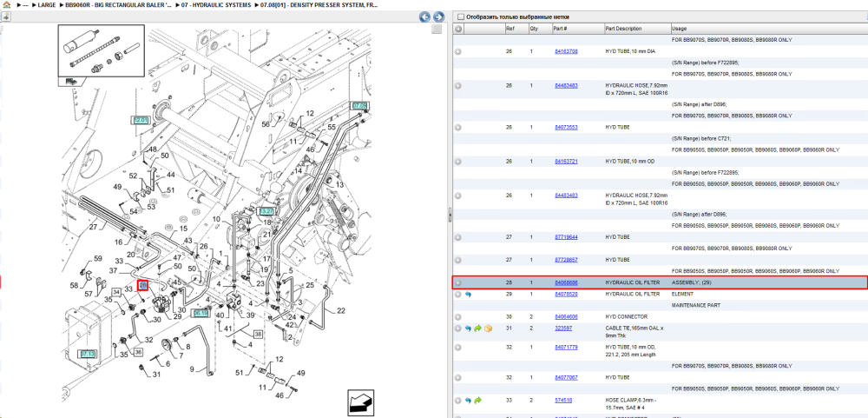Open part number link 84068686
The width and height of the screenshot is (868, 418).
click(x=566, y=282)
